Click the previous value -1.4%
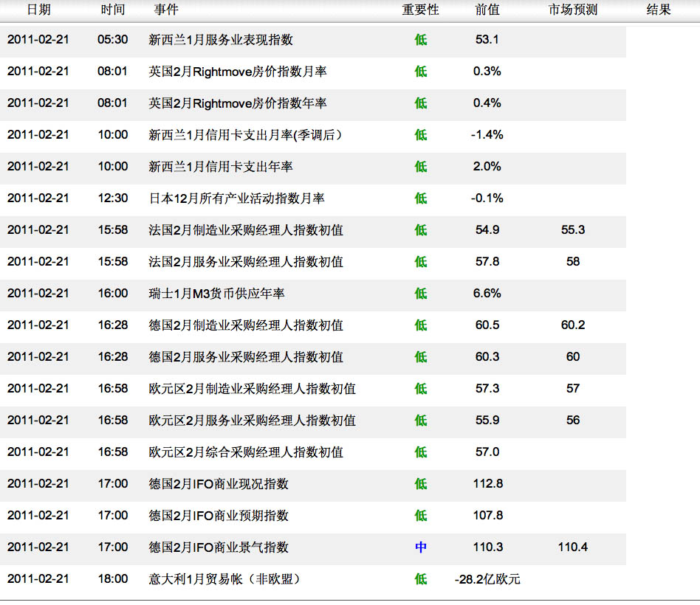 click(487, 134)
